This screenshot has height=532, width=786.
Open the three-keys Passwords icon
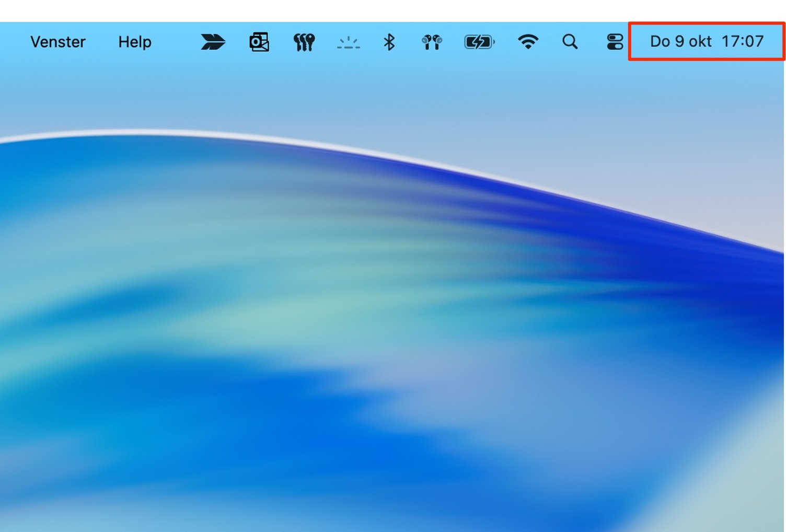click(x=304, y=42)
